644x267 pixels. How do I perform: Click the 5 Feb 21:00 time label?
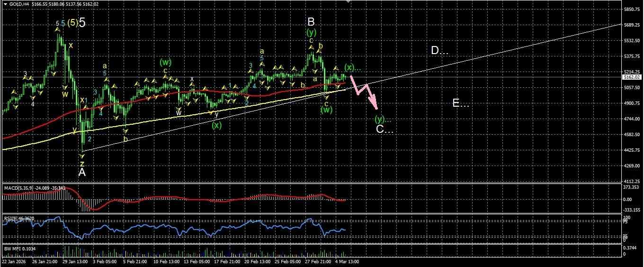click(136, 261)
